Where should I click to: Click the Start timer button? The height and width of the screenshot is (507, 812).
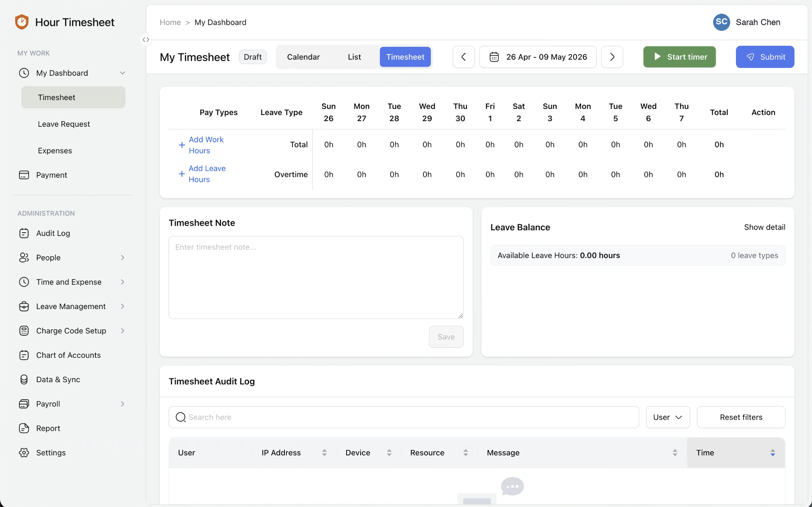click(x=679, y=57)
